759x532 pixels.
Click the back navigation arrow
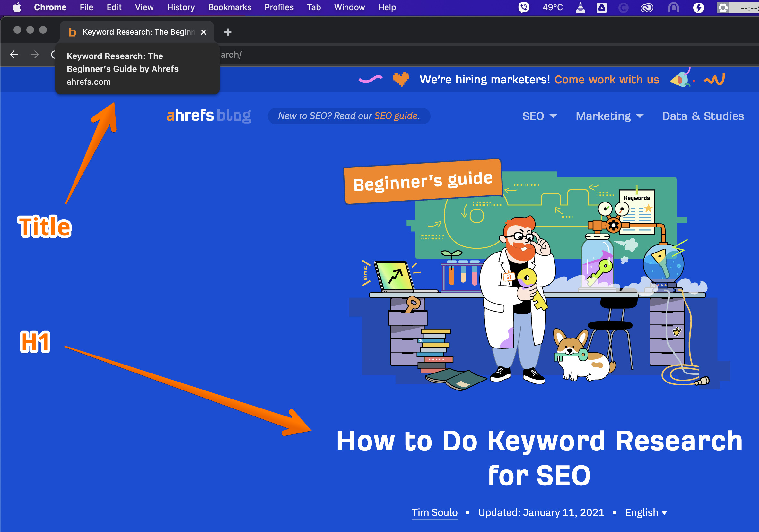pos(14,54)
